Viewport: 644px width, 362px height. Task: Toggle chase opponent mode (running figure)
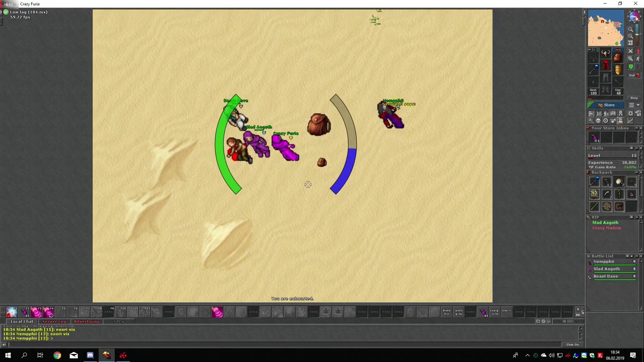click(637, 59)
